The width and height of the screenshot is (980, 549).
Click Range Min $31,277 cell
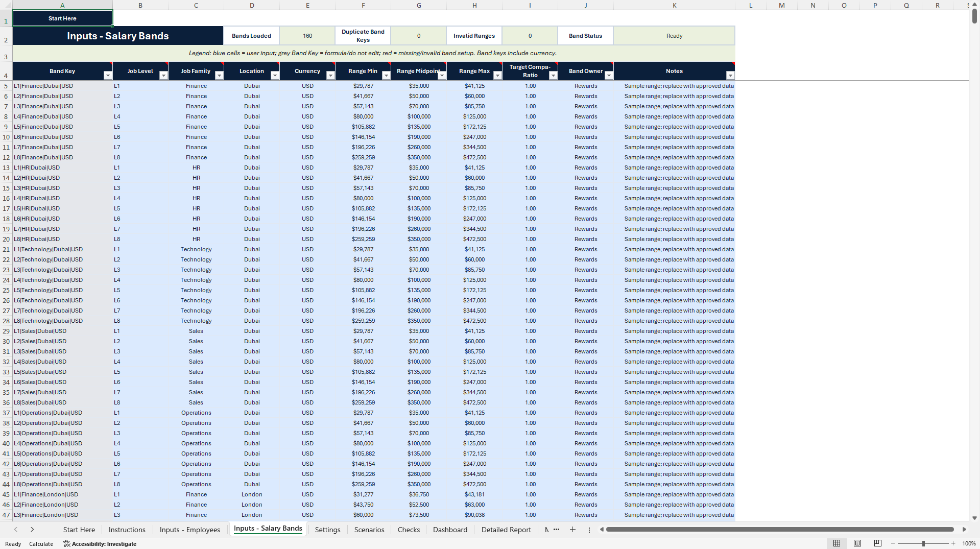click(x=363, y=494)
